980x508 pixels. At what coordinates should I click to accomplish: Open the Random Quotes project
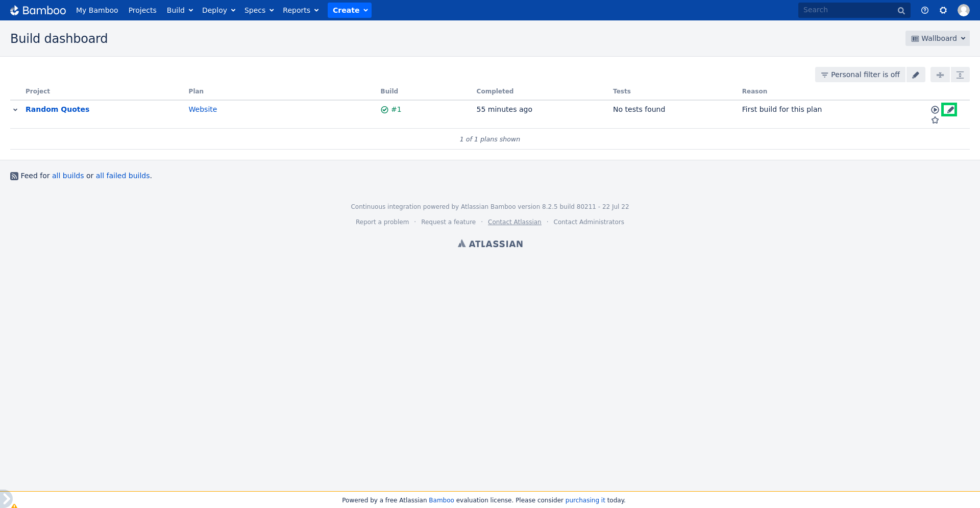57,109
